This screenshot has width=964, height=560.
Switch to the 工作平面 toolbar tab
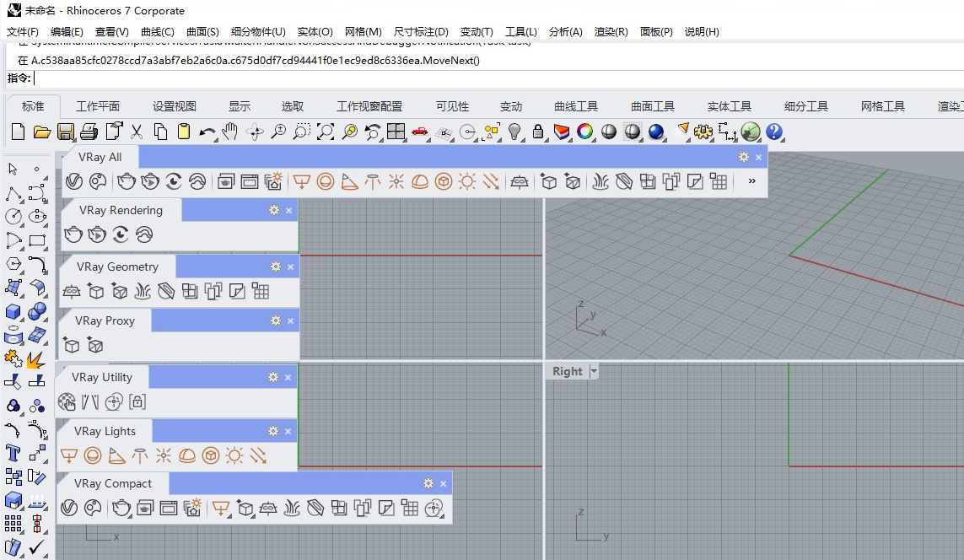click(98, 106)
